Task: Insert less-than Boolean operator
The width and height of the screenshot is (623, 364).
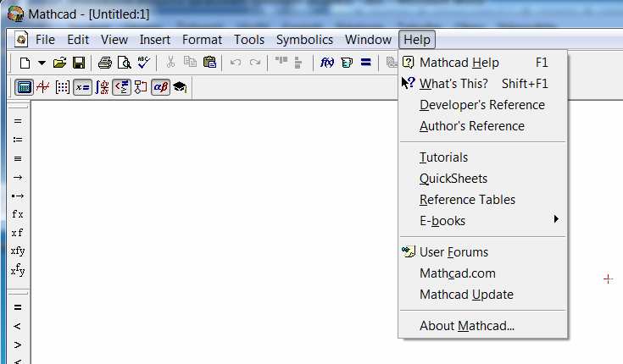Action: 18,326
